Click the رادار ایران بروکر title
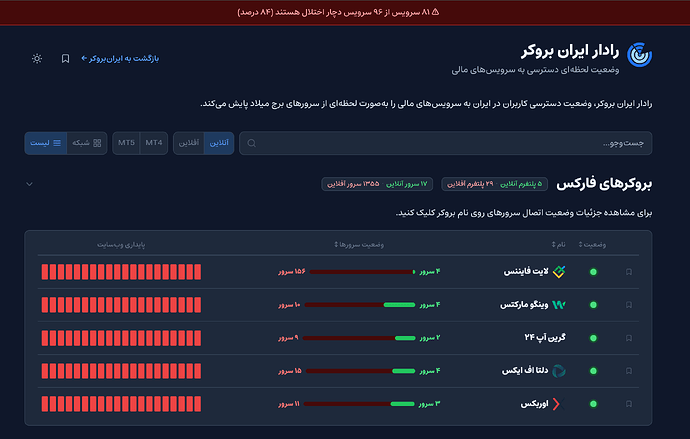This screenshot has width=690, height=439. [x=570, y=51]
